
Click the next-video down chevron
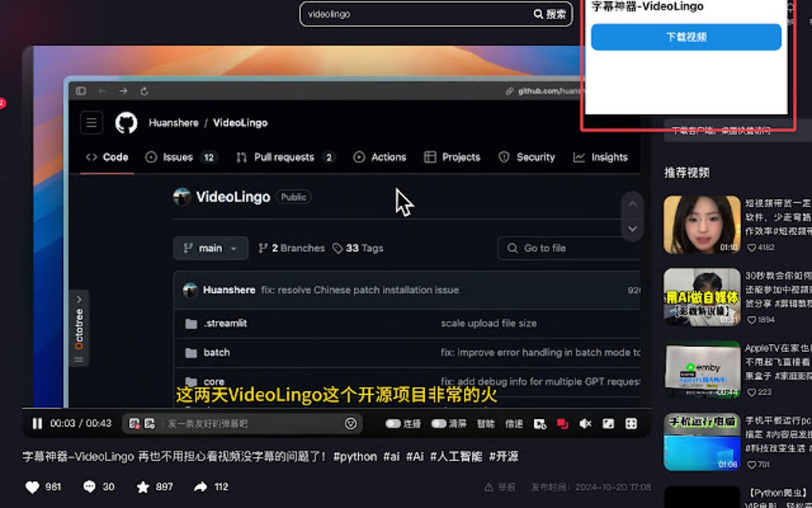632,229
